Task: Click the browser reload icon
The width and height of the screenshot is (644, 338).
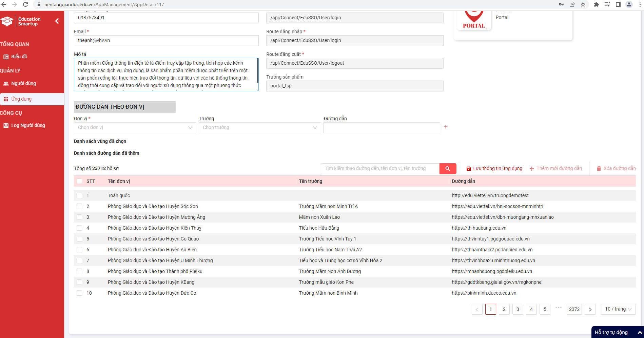Action: pyautogui.click(x=25, y=4)
